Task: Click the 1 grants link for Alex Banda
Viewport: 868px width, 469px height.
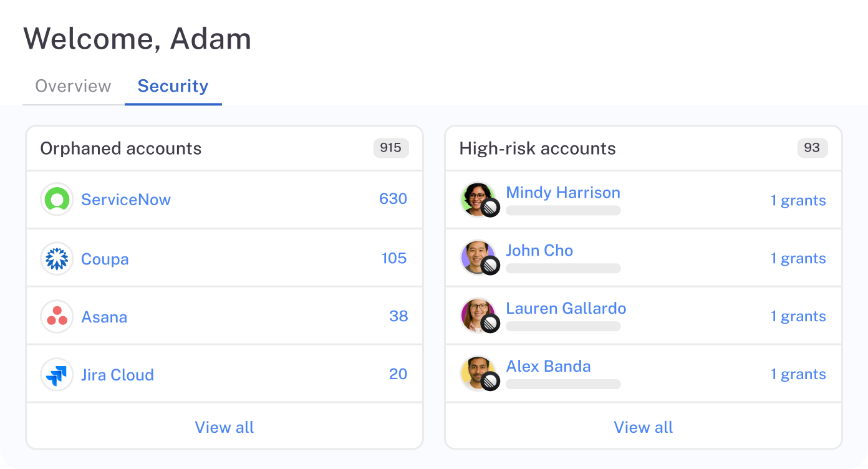Action: [798, 374]
